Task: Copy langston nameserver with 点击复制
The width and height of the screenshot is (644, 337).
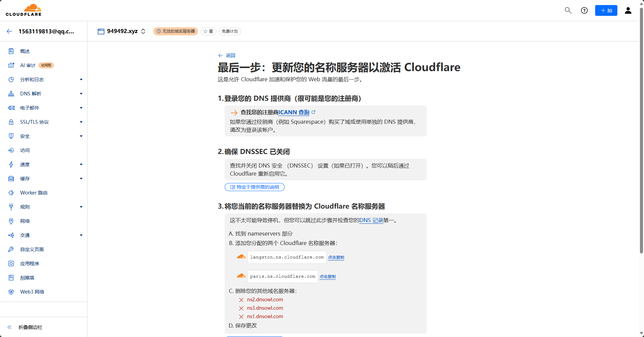Action: point(336,257)
